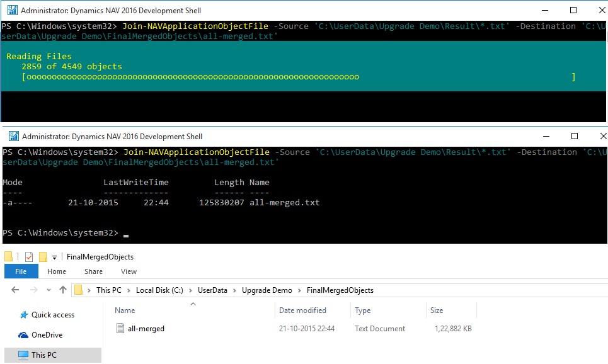The width and height of the screenshot is (608, 364).
Task: Switch to the Home ribbon tab
Action: pyautogui.click(x=57, y=271)
